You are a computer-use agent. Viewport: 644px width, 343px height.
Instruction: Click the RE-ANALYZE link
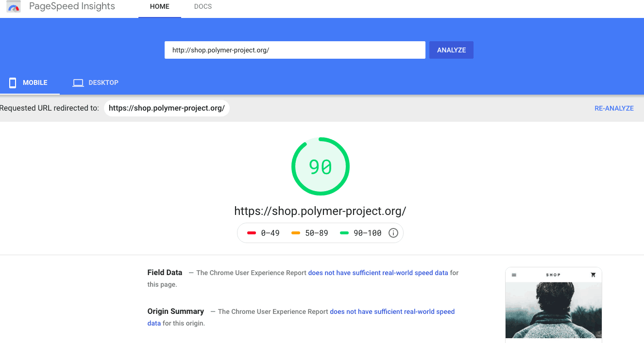(x=614, y=108)
